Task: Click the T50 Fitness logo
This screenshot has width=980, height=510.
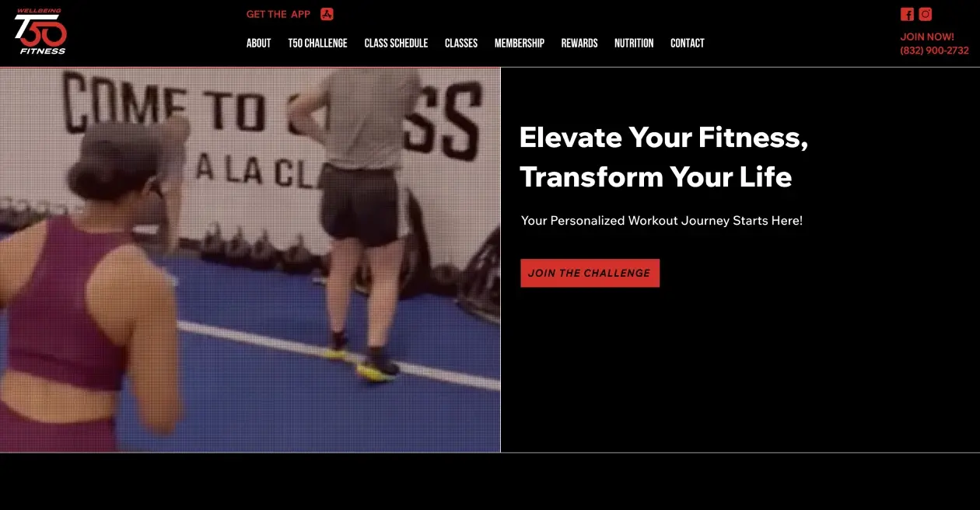Action: [x=40, y=32]
